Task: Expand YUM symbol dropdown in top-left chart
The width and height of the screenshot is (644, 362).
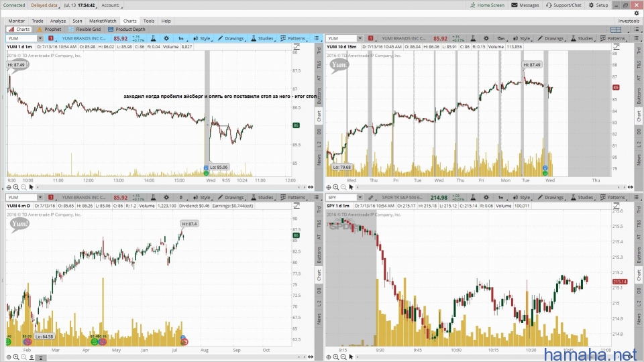Action: (41, 38)
